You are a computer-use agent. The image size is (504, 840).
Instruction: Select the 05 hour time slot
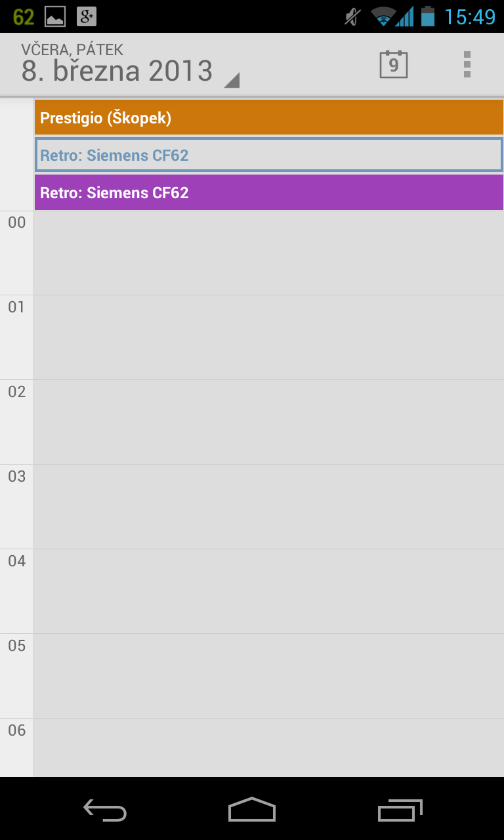pos(268,676)
